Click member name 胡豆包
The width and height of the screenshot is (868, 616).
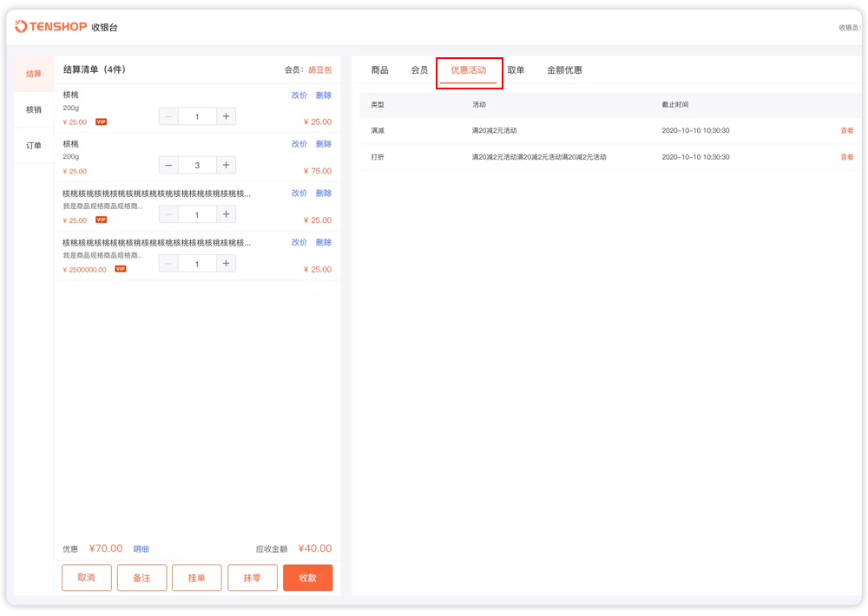coord(319,70)
